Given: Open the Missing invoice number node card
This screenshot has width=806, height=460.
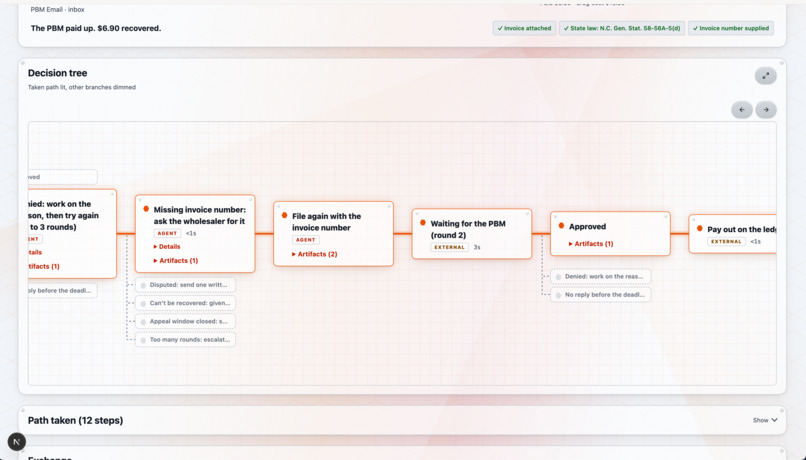Looking at the screenshot, I should tap(195, 233).
